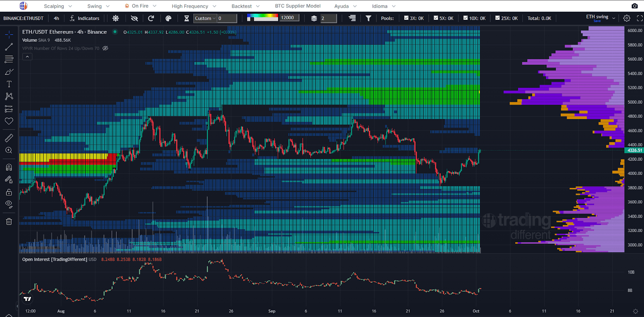Remove drawings with the trash icon

pyautogui.click(x=9, y=222)
